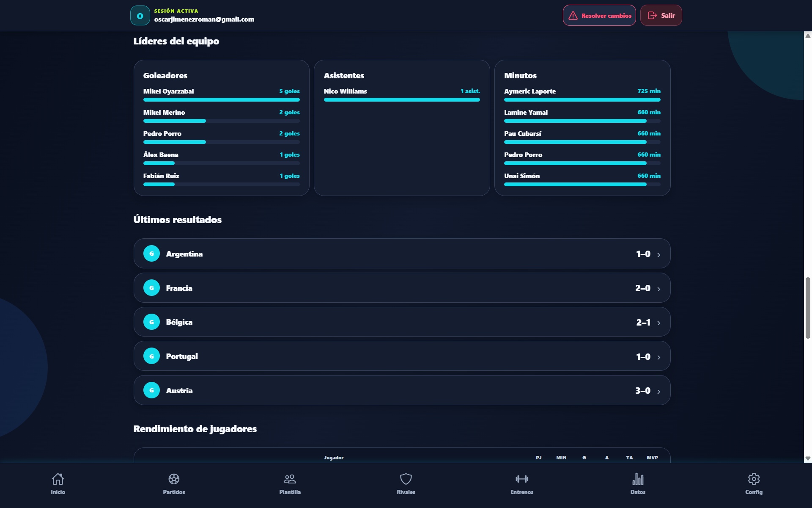Click the user avatar with letter O

tap(140, 16)
